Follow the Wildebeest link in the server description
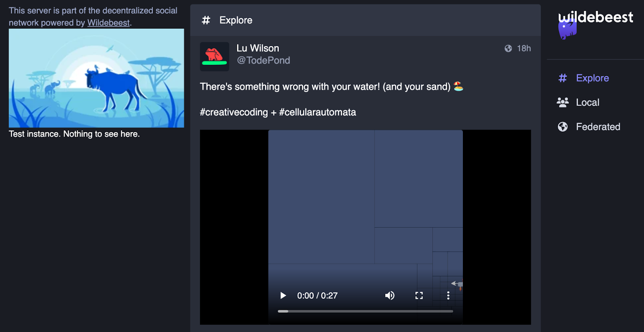Screen dimensions: 644x332 [109, 23]
